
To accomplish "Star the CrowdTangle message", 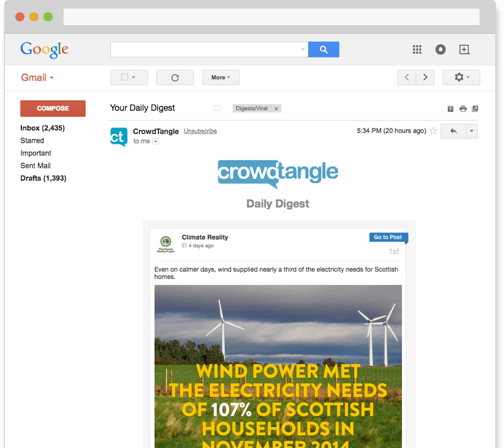I will [x=433, y=131].
